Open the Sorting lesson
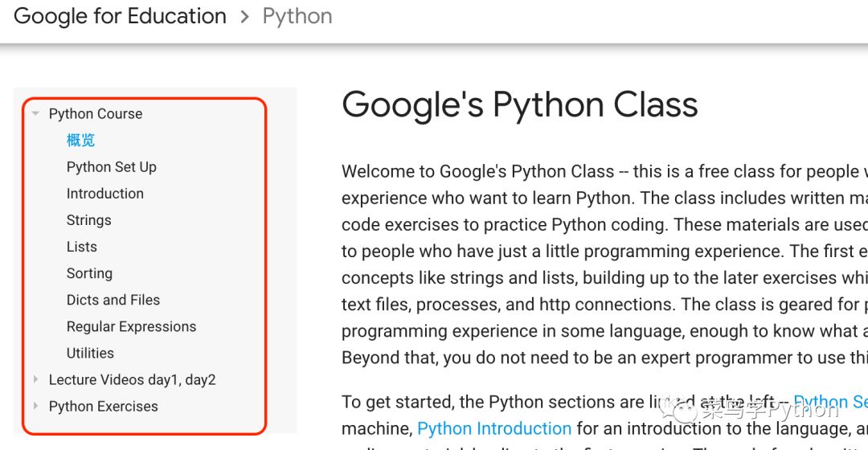 coord(89,273)
